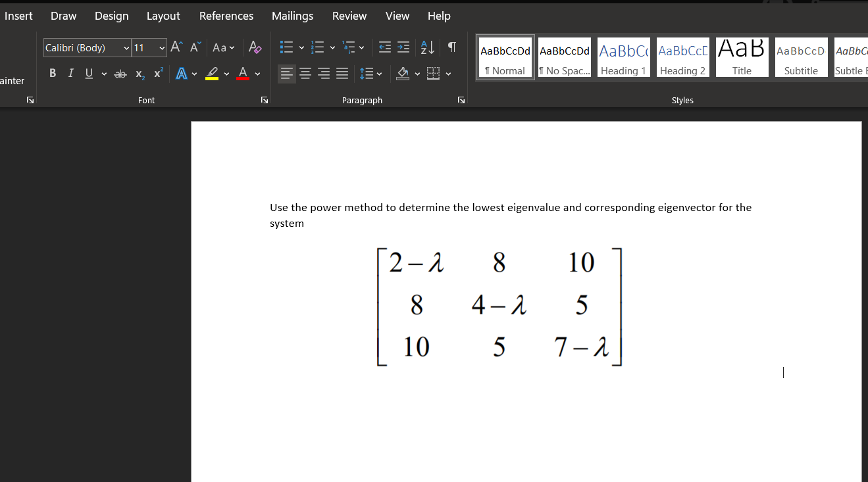Click the red Font Color swatch

tap(242, 73)
